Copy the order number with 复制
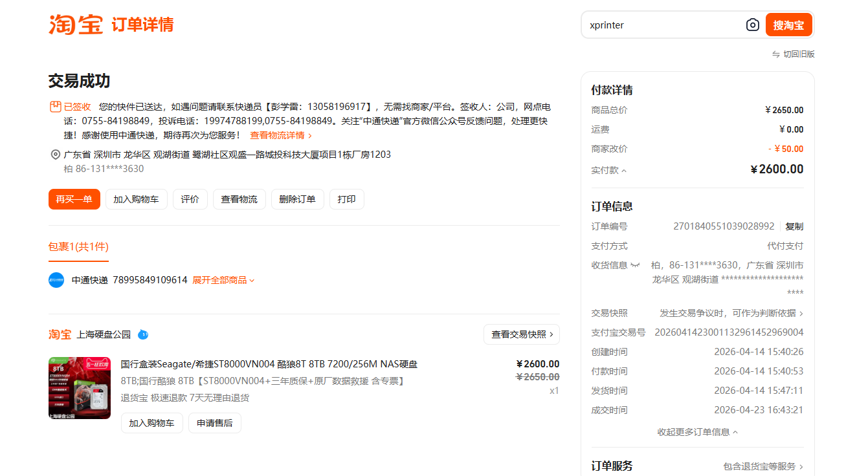This screenshot has height=476, width=868. tap(794, 226)
